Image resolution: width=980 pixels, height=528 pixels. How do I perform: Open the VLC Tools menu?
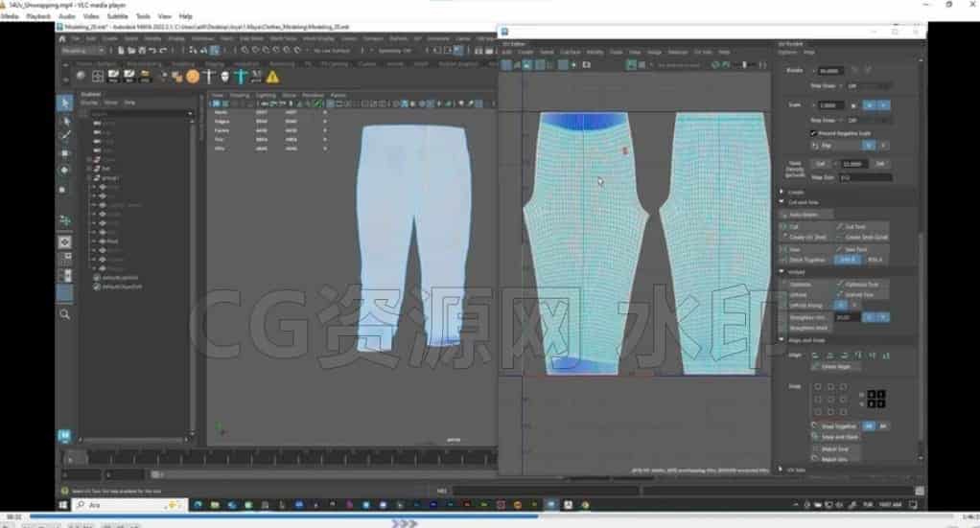[x=143, y=16]
